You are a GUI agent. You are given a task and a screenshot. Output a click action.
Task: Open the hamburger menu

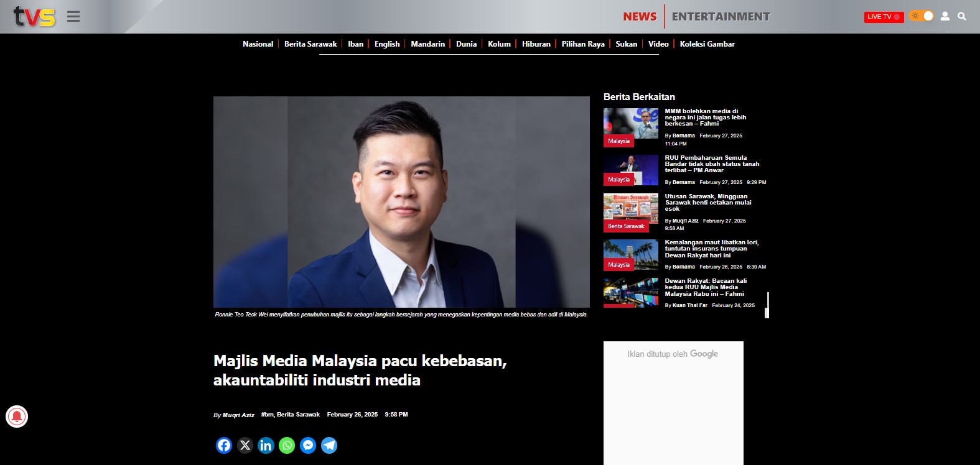coord(73,17)
